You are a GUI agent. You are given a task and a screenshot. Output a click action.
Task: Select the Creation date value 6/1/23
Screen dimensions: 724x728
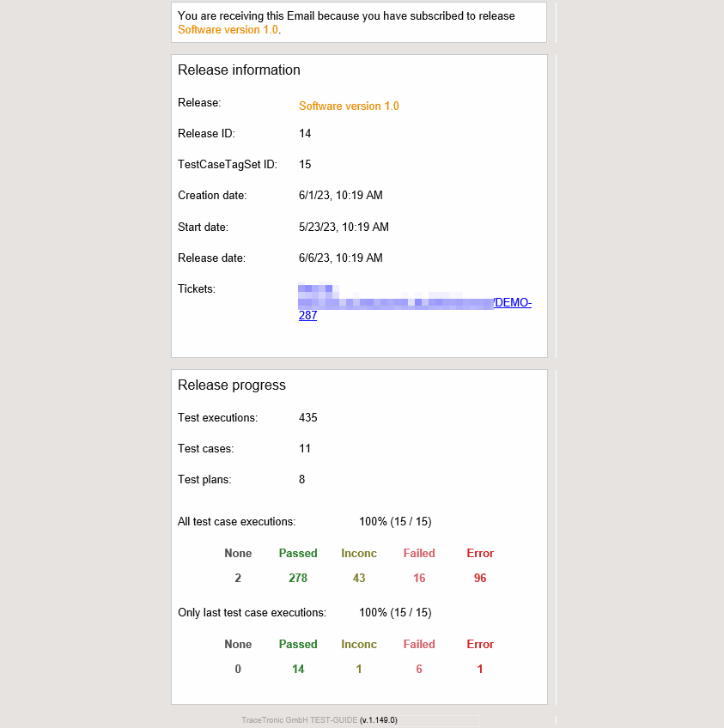(x=340, y=196)
